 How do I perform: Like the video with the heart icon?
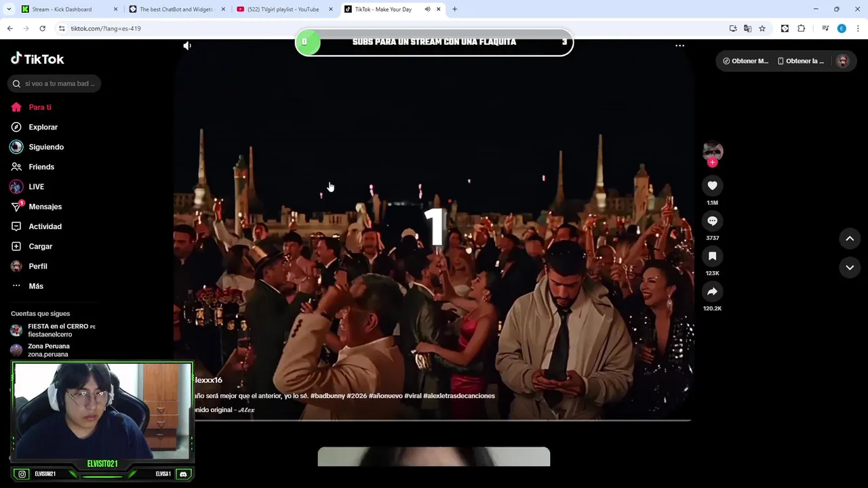[712, 186]
